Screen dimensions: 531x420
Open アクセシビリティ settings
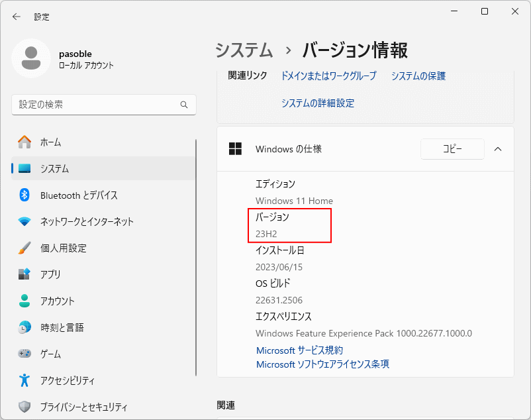click(103, 380)
